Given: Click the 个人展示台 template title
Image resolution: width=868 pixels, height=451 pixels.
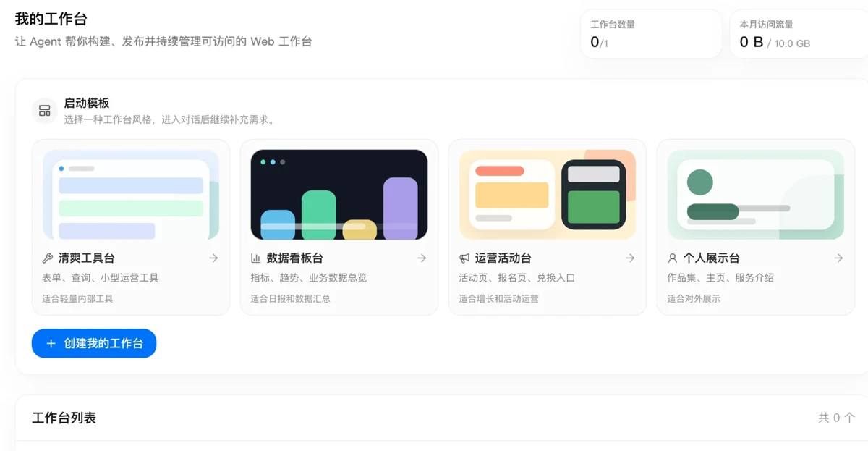Looking at the screenshot, I should pyautogui.click(x=712, y=258).
